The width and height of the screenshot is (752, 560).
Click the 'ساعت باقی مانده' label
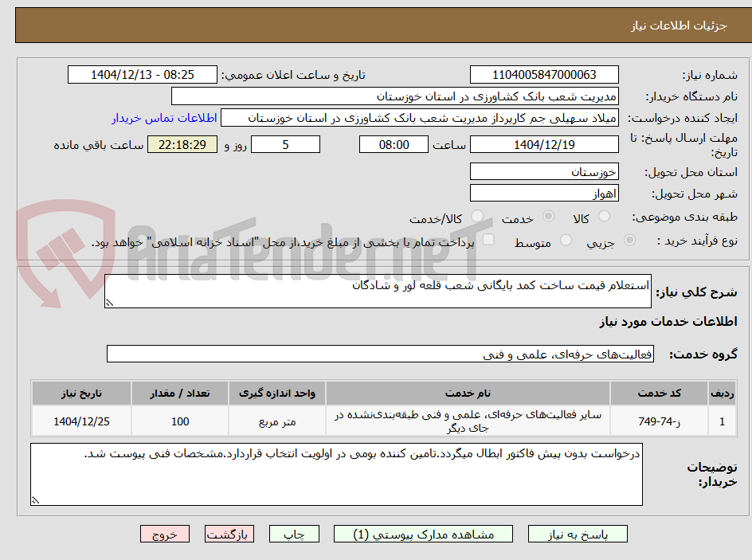click(98, 145)
